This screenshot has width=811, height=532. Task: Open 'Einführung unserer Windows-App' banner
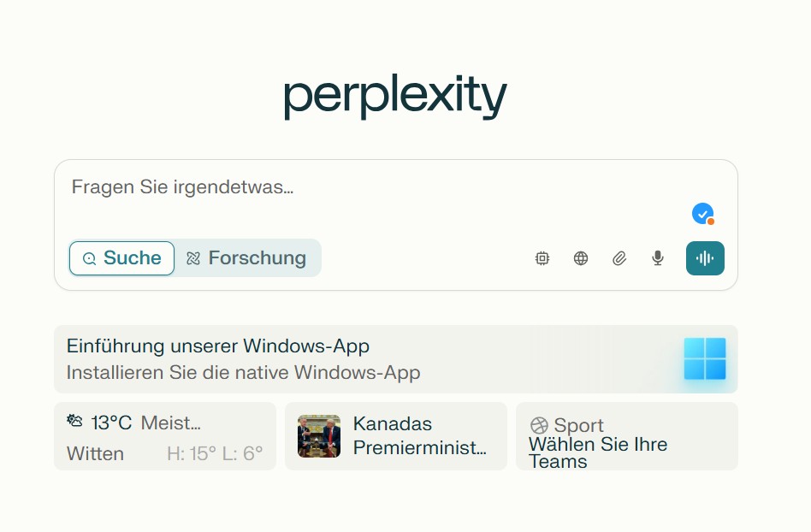[396, 359]
